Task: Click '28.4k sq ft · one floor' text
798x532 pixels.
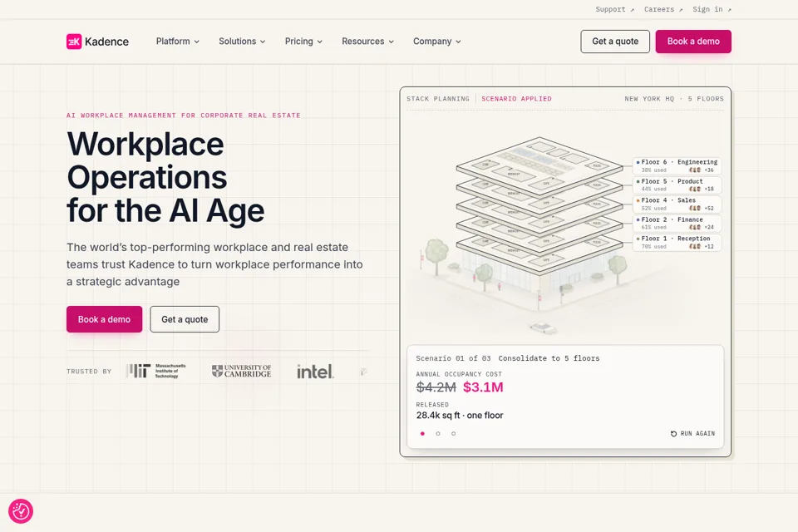Action: 460,416
